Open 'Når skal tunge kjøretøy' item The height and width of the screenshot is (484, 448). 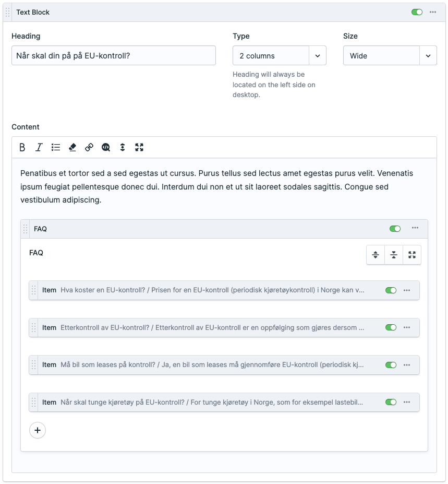[x=209, y=403]
